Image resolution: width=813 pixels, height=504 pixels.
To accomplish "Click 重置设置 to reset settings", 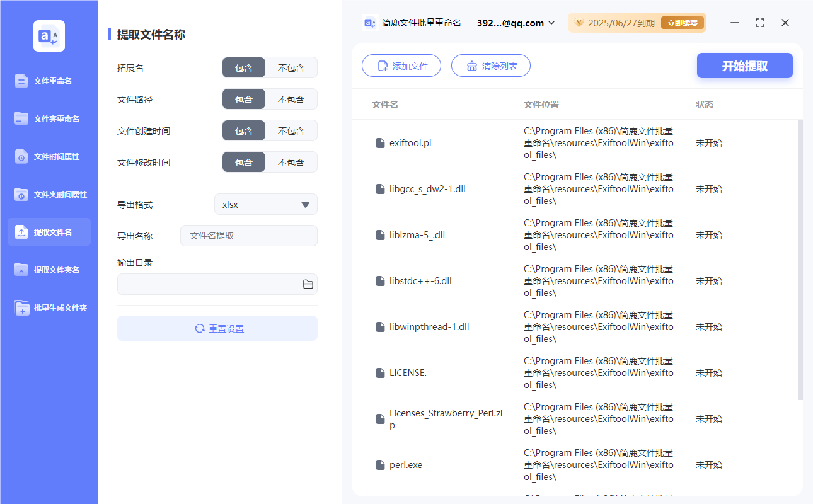I will 217,328.
